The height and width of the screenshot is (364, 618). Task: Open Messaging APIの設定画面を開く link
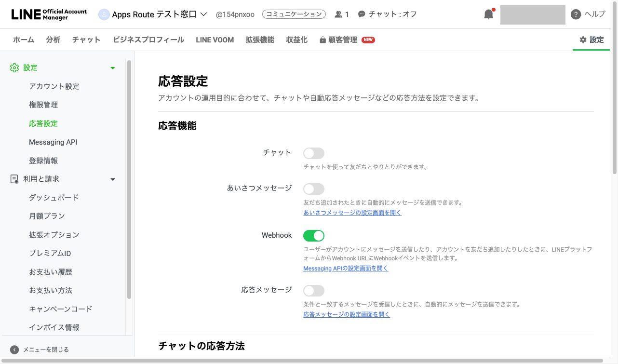[346, 269]
